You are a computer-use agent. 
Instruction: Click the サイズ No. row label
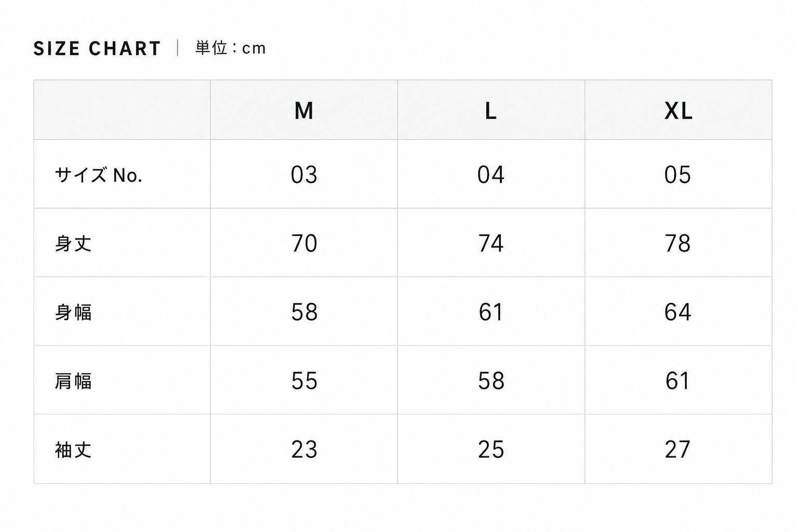click(x=99, y=175)
